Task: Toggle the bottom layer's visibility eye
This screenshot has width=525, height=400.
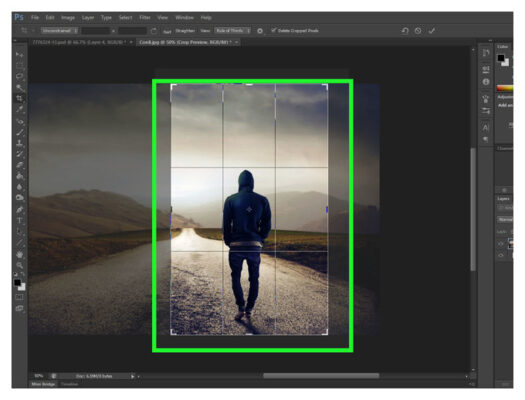Action: click(x=501, y=255)
